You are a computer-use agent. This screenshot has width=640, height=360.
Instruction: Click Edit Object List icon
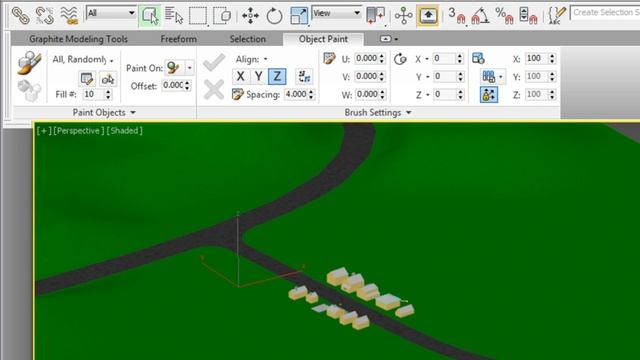87,78
